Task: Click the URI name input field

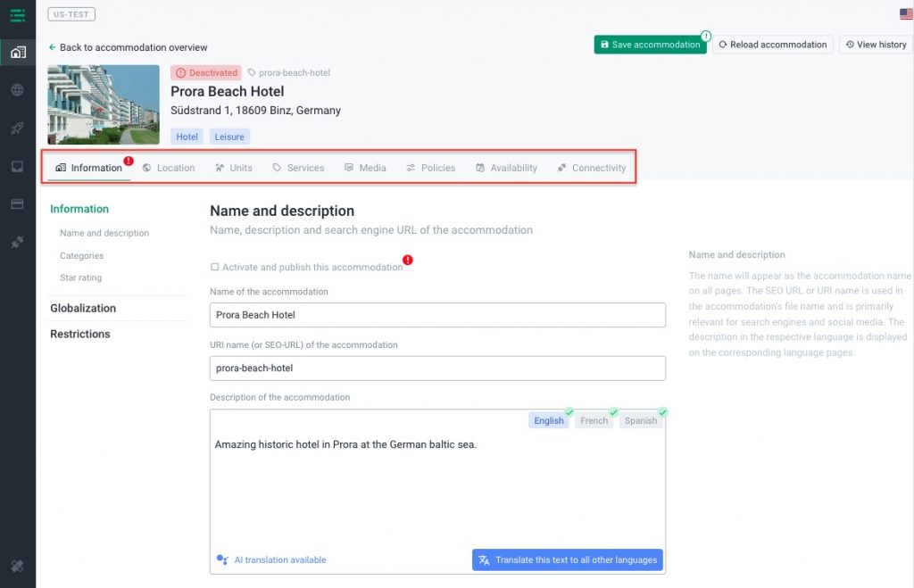Action: [x=437, y=369]
